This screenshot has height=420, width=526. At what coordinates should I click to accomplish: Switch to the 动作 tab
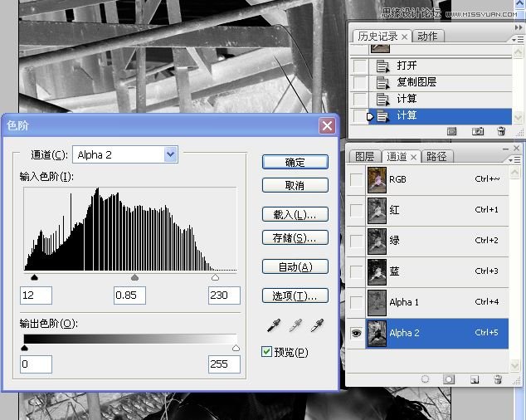427,37
